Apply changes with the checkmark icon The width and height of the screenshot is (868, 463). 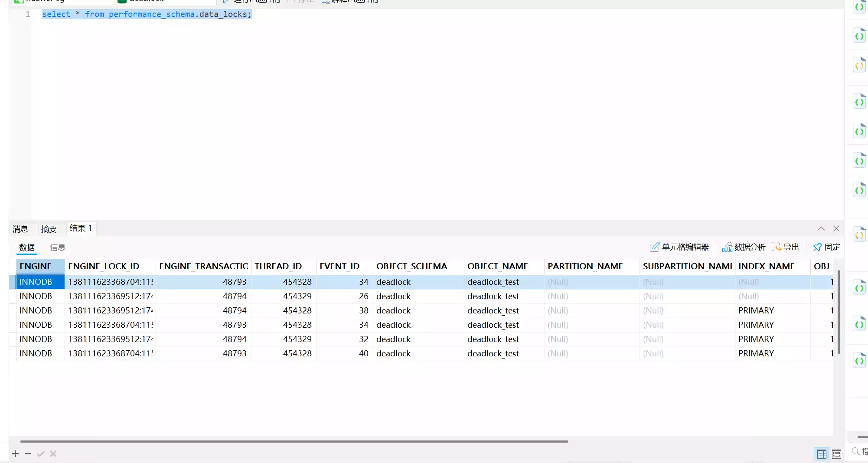tap(41, 453)
